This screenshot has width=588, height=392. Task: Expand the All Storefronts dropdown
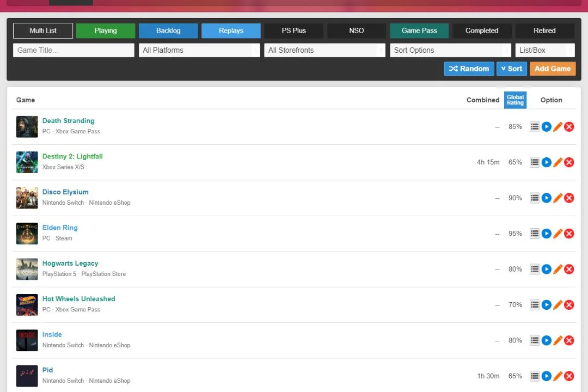324,50
